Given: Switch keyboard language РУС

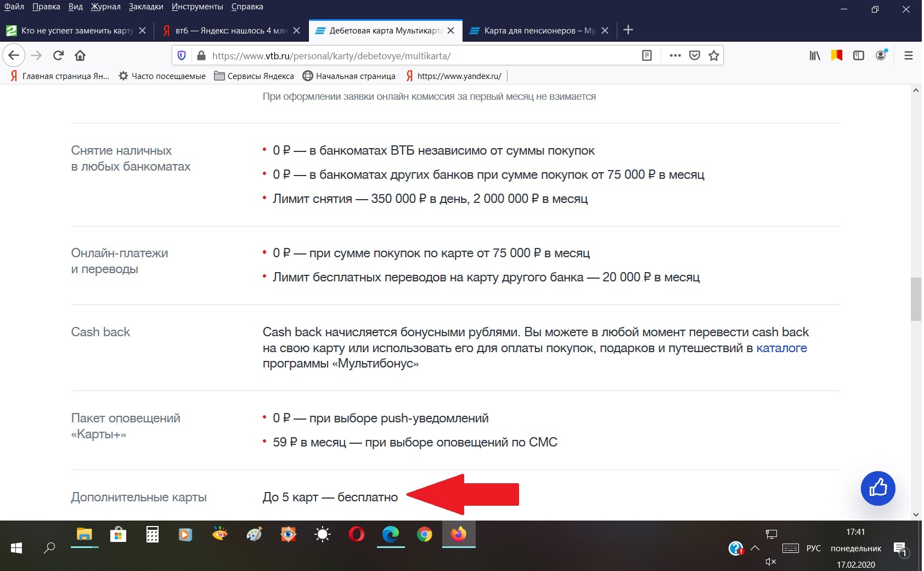Looking at the screenshot, I should (813, 548).
